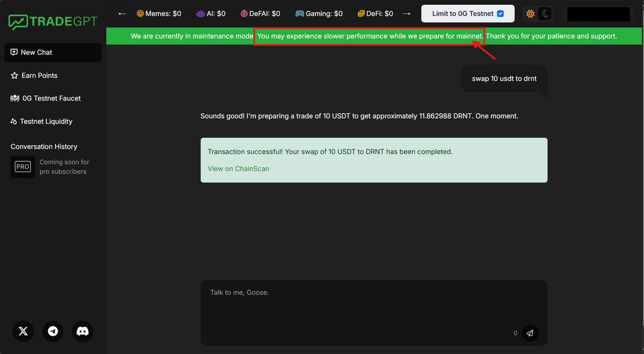
Task: Select the DeFi: $0 category
Action: click(376, 13)
